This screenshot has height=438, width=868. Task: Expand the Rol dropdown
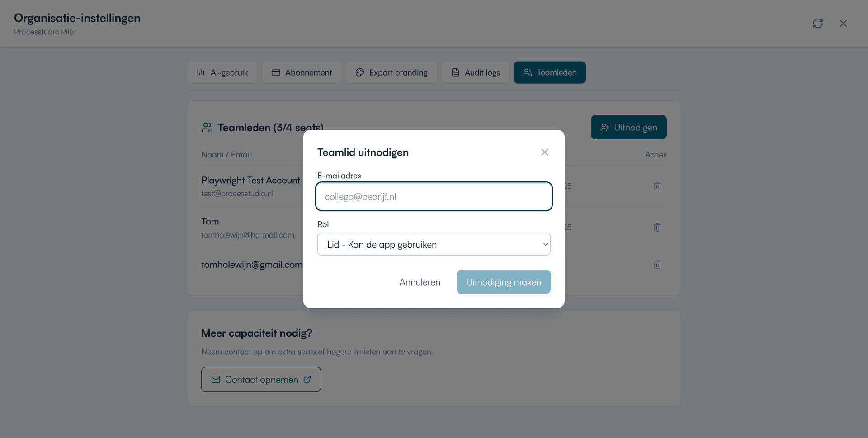434,244
